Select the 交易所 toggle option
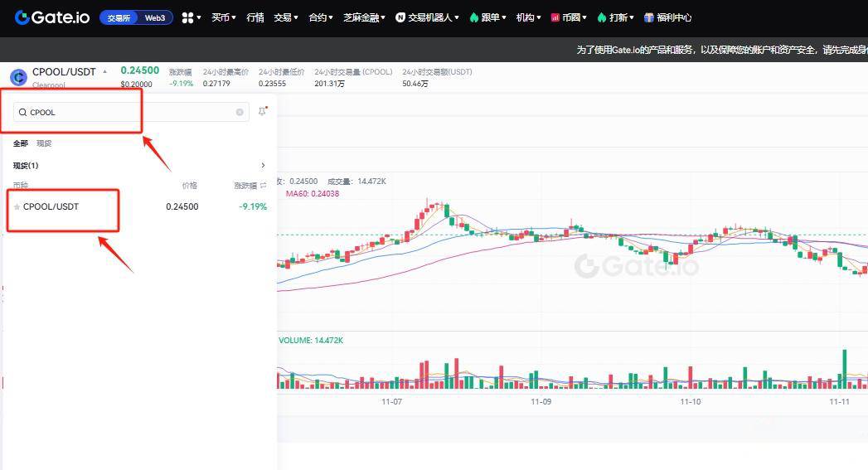The height and width of the screenshot is (470, 868). 119,17
